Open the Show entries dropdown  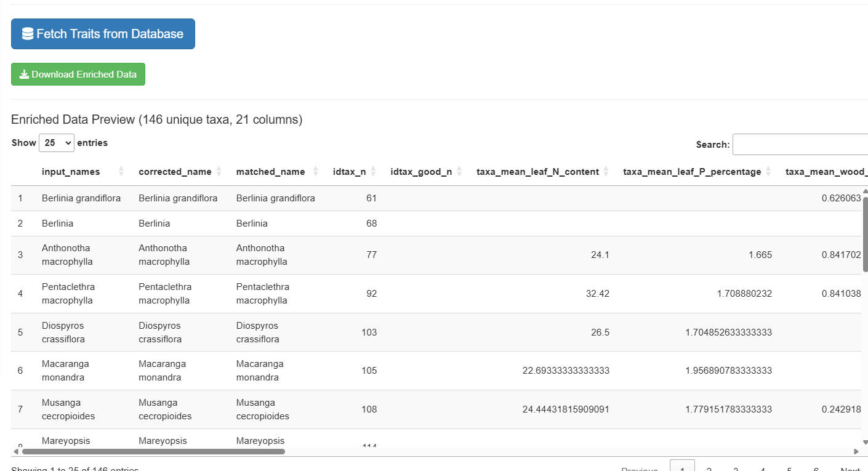(56, 143)
